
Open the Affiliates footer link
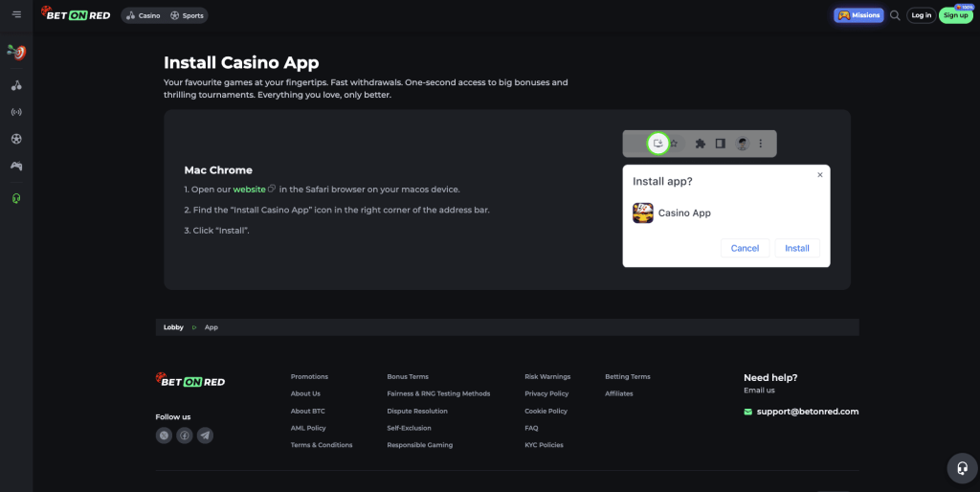(619, 393)
